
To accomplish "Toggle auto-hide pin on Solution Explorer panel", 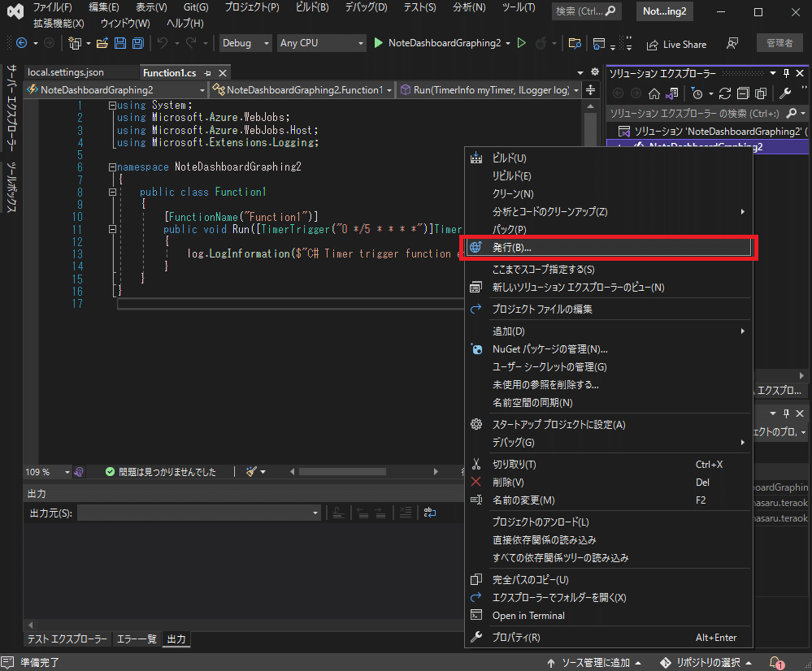I will (x=786, y=73).
